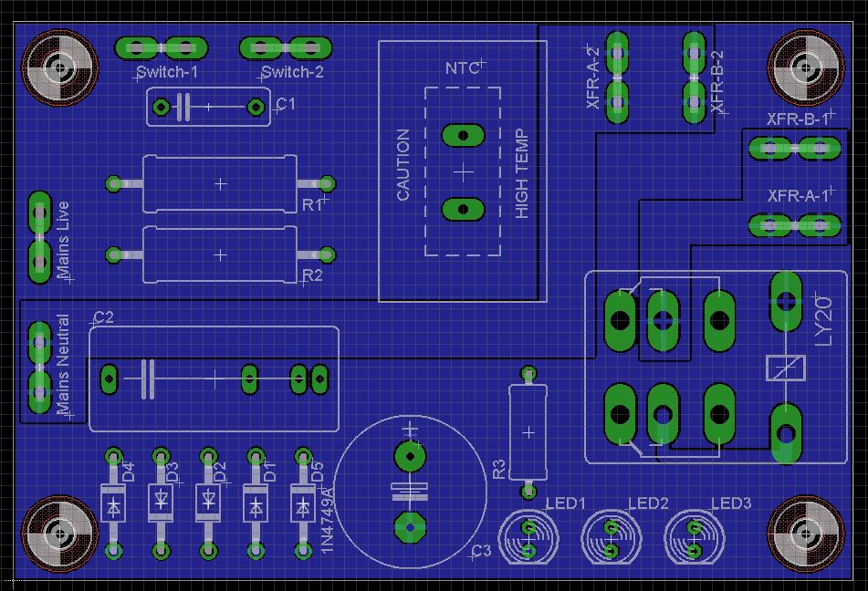Click the R3 reference label
This screenshot has width=868, height=591.
click(498, 469)
